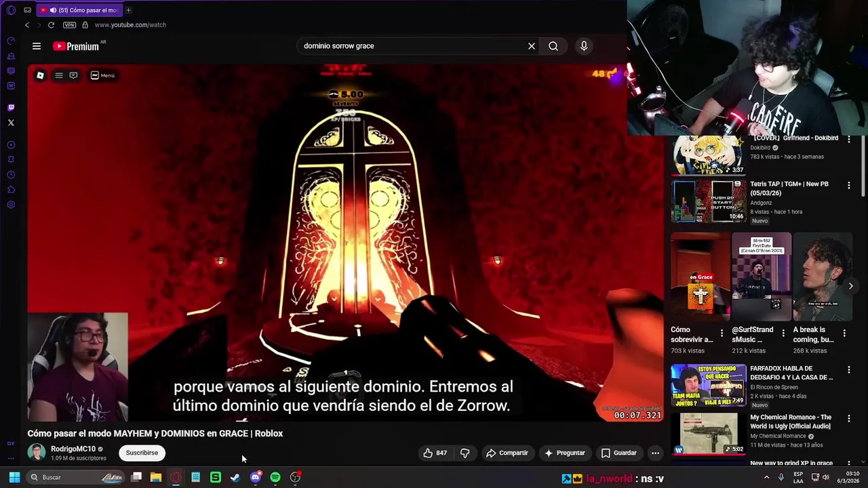Open Notepad taskbar icon
The height and width of the screenshot is (488, 868).
coord(195,477)
